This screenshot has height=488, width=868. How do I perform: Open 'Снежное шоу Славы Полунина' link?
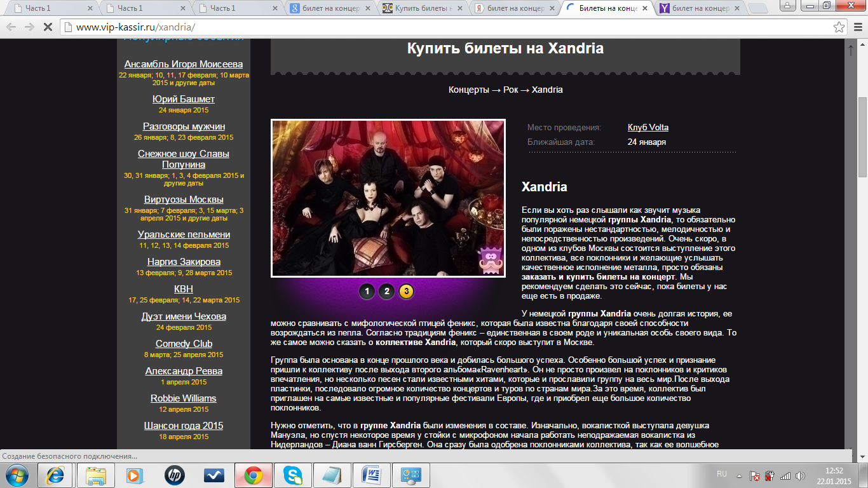pos(184,159)
